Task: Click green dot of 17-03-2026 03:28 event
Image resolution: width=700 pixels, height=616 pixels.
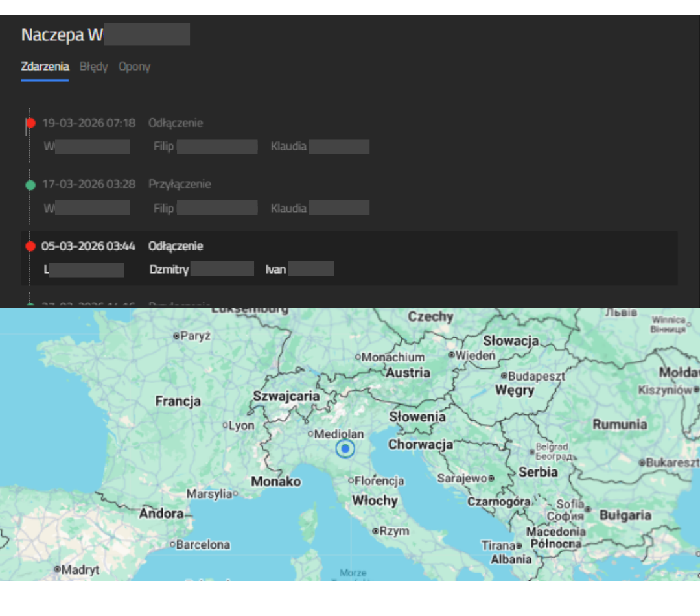Action: click(x=30, y=185)
